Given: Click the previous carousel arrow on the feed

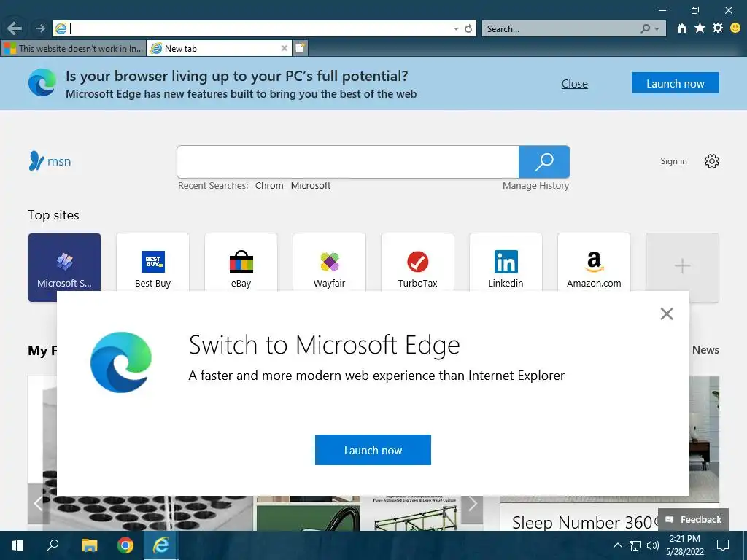Looking at the screenshot, I should click(38, 503).
